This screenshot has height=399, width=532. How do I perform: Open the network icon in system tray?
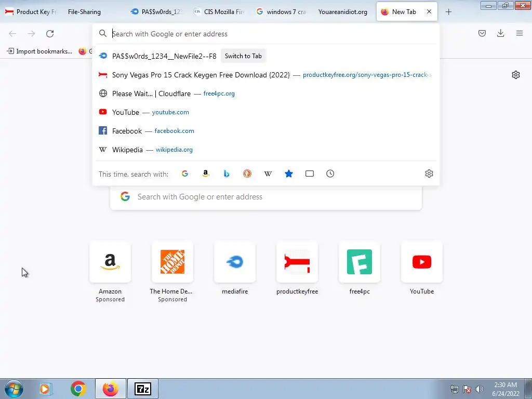pyautogui.click(x=454, y=389)
